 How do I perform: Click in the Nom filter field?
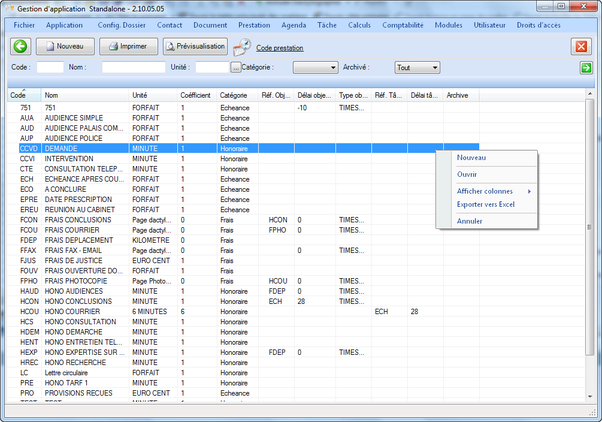click(133, 67)
